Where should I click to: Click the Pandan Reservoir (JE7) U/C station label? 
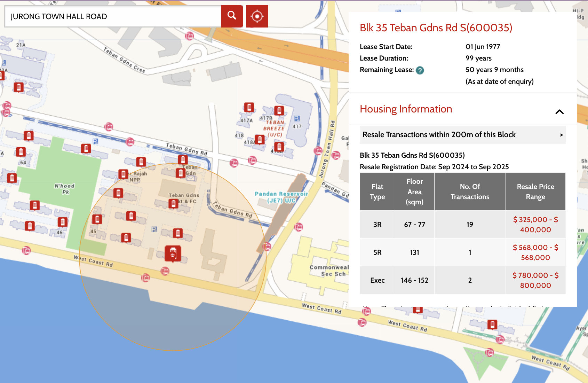(x=281, y=197)
